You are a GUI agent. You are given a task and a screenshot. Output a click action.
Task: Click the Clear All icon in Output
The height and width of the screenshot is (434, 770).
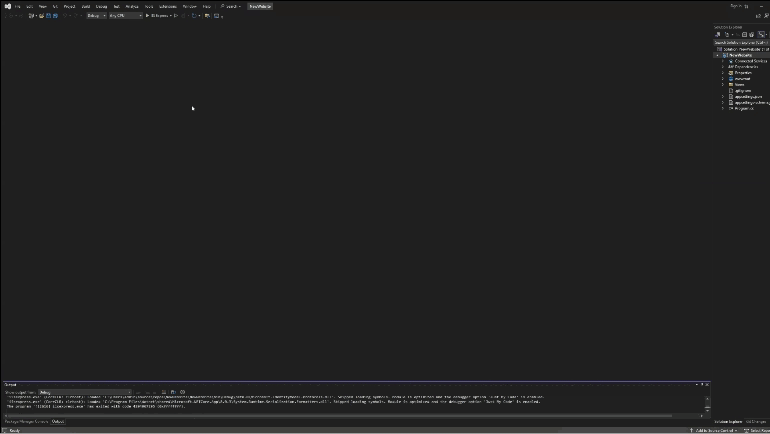coord(165,392)
